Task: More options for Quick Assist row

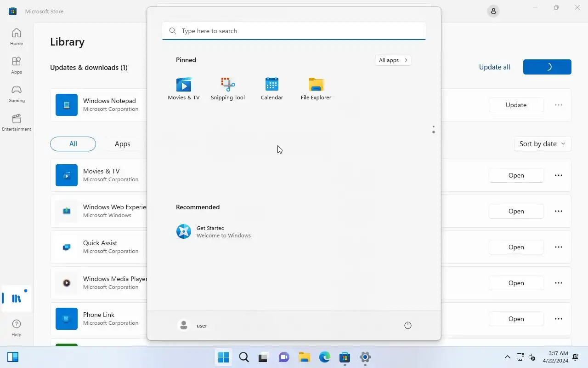Action: [x=559, y=247]
